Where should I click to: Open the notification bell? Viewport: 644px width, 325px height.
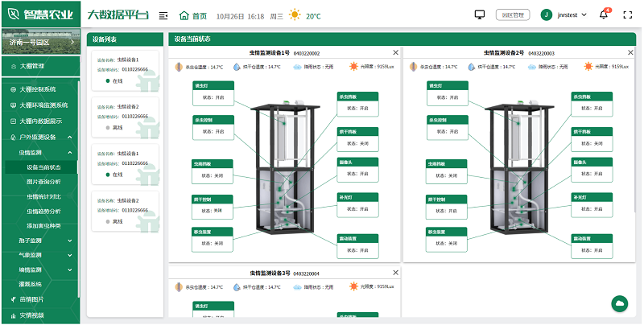click(604, 14)
